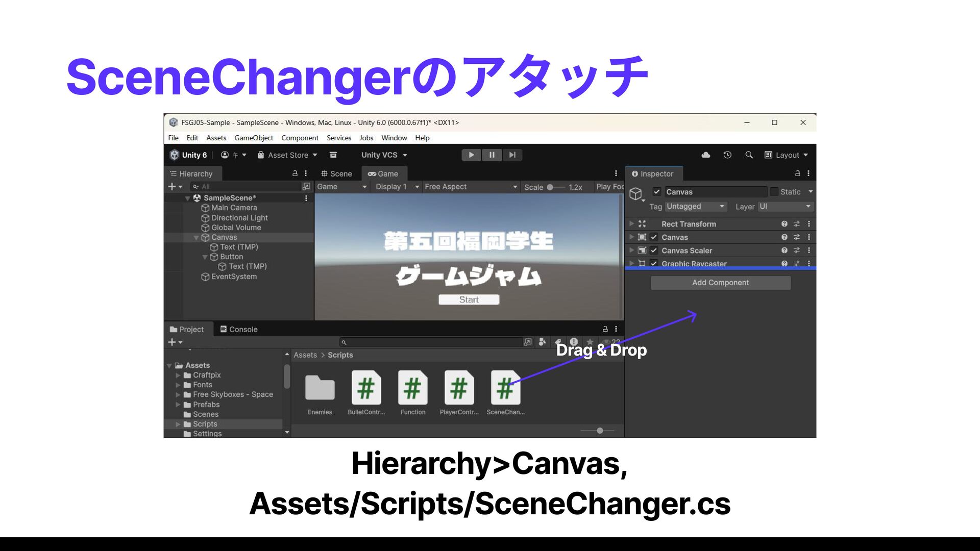Click the Start button in Game view
Image resolution: width=980 pixels, height=551 pixels.
[469, 300]
